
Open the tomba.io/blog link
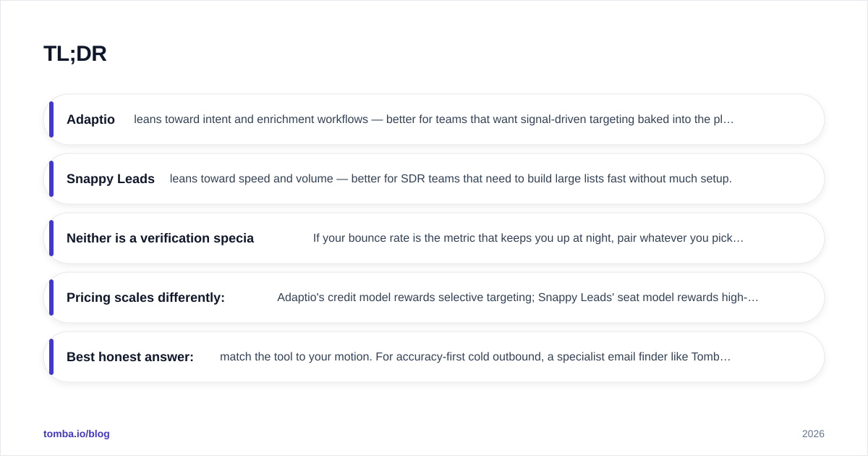point(77,434)
